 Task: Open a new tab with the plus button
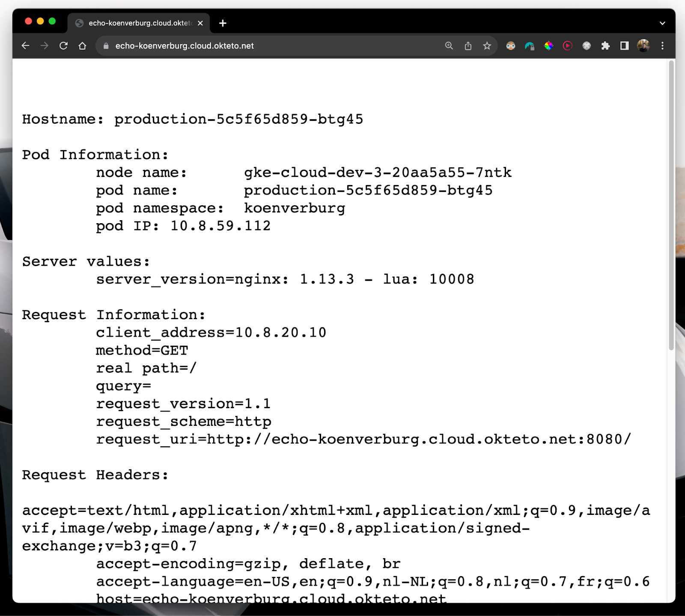click(222, 24)
